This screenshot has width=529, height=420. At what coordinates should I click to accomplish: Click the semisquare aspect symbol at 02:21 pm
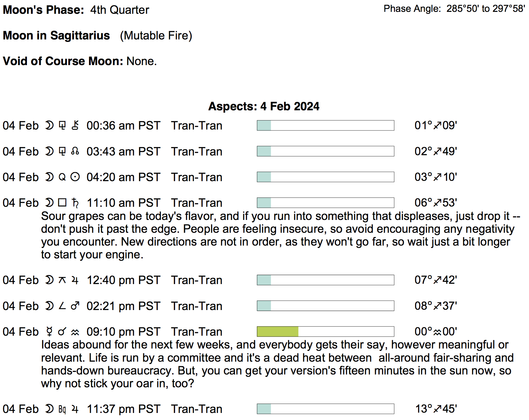tap(62, 306)
